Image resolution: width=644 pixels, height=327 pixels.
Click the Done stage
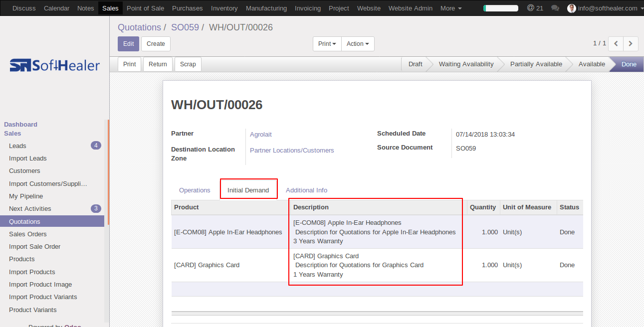(x=629, y=64)
